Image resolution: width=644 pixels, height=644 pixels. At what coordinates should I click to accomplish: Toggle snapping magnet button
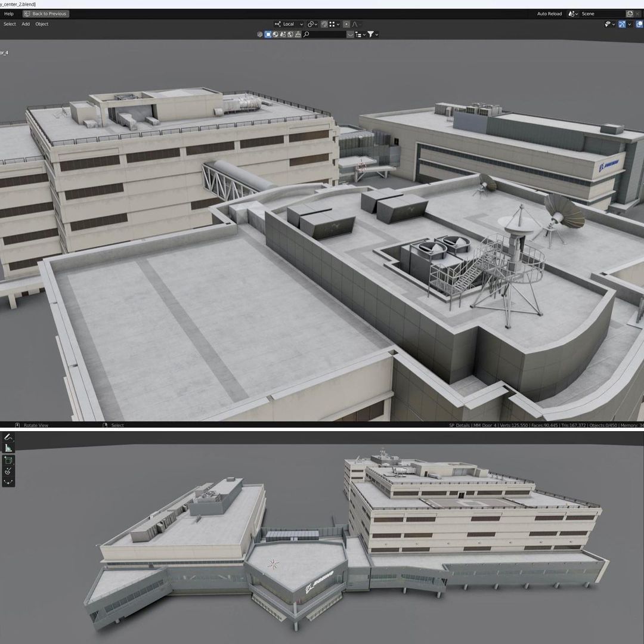324,24
